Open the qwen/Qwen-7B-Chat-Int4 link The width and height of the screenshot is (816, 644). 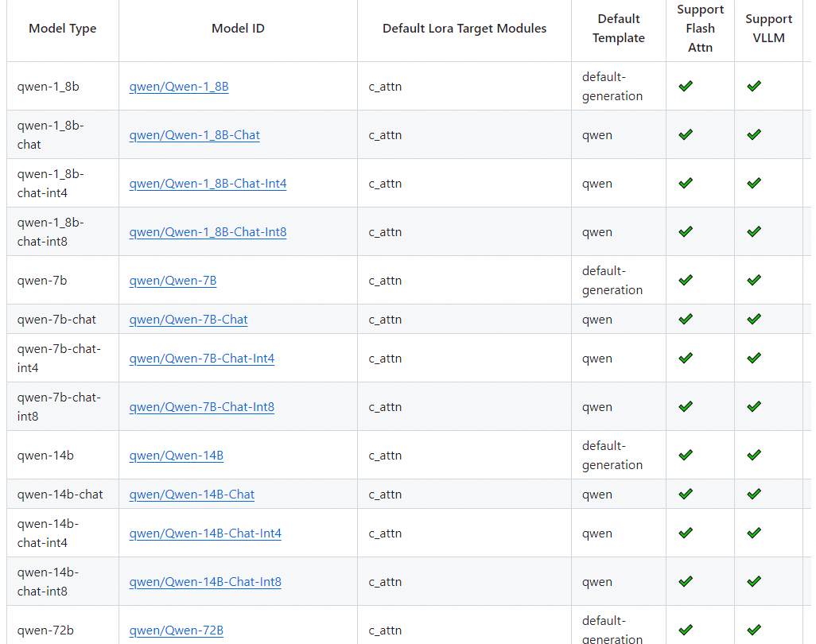[202, 359]
